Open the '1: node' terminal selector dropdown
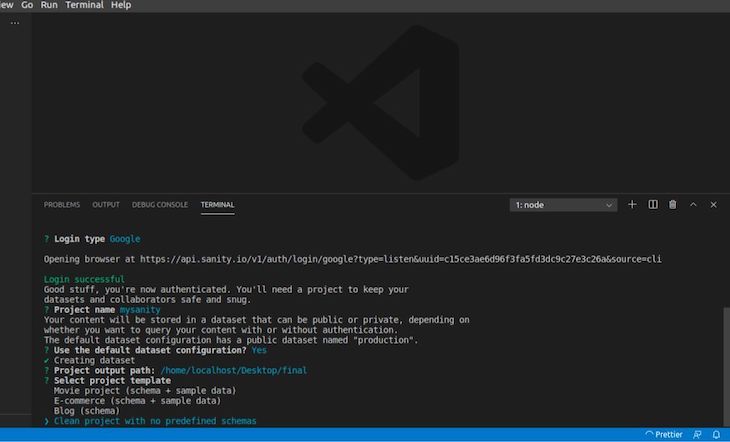This screenshot has width=730, height=442. pyautogui.click(x=563, y=205)
